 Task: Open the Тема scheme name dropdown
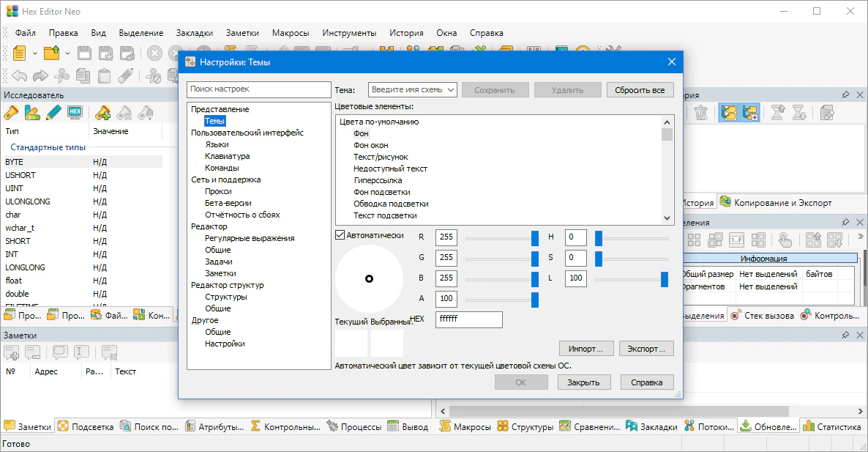click(x=413, y=89)
